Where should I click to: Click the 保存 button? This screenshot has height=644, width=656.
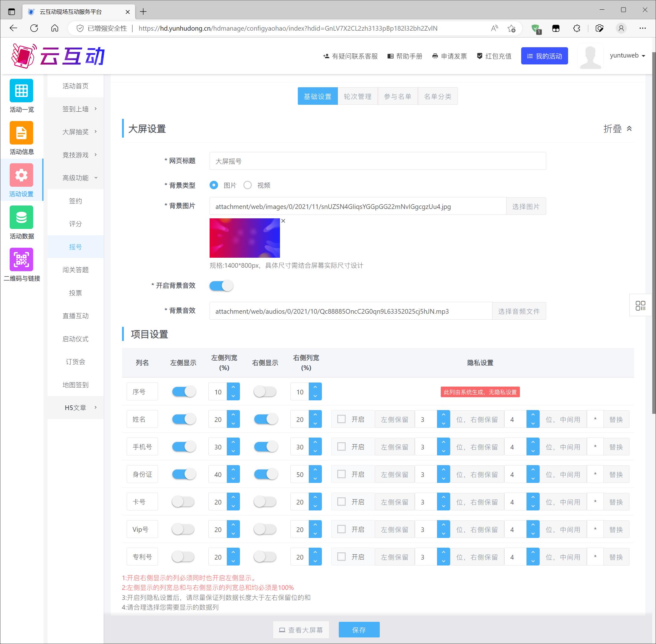click(359, 630)
